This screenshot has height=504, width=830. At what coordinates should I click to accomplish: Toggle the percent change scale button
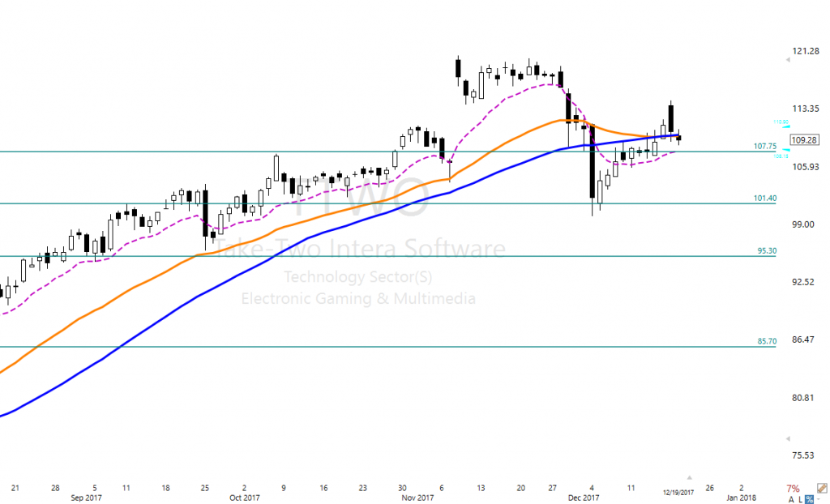[809, 499]
